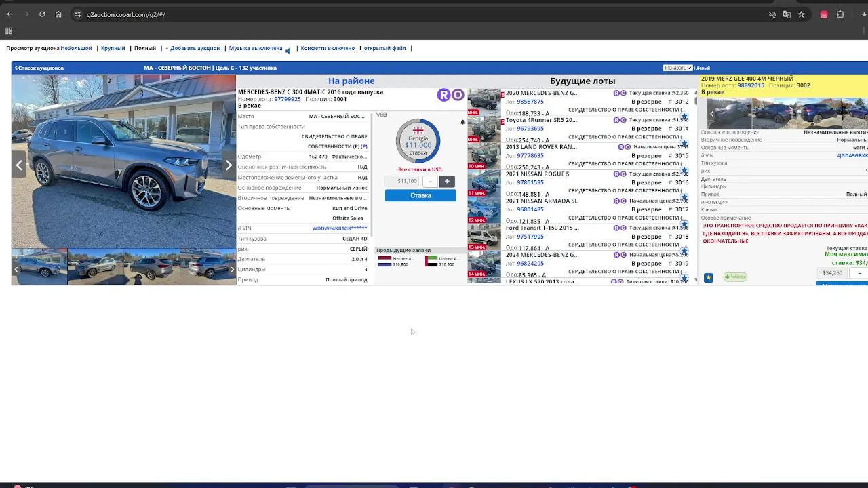The image size is (868, 488).
Task: Add 2024 Mercedes-Benz lot 3019 to watchlist star
Action: click(x=684, y=278)
